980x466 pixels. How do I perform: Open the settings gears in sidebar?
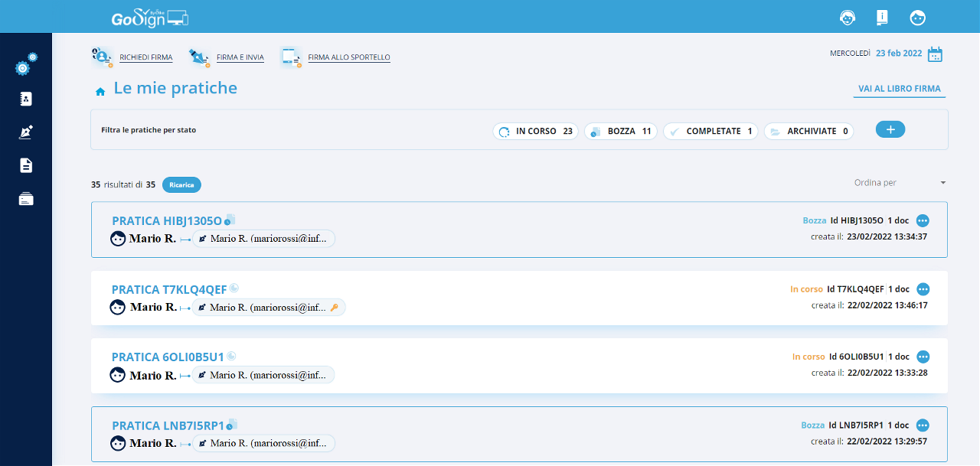(26, 66)
